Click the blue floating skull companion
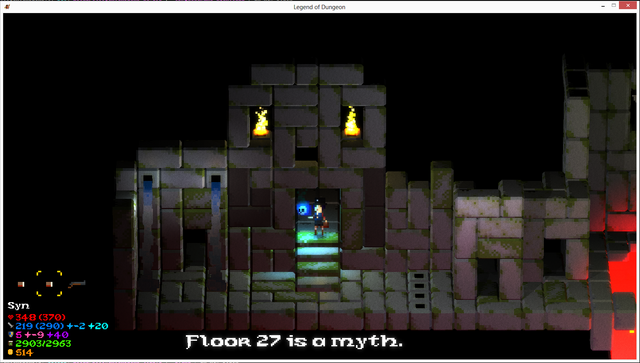640x363 pixels. (303, 209)
